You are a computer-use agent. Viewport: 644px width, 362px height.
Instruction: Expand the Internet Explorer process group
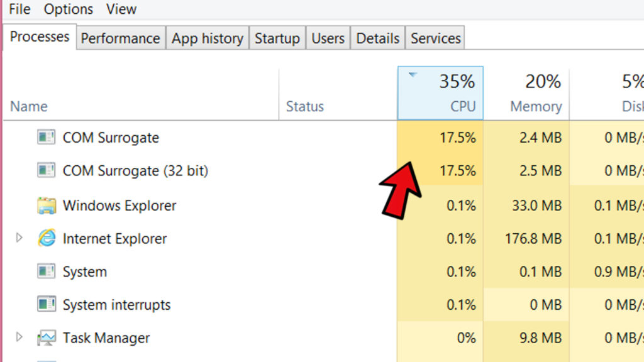[x=19, y=238]
